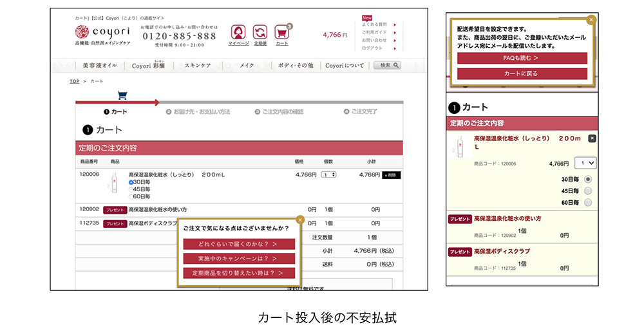
Task: Click step 3 ご注文内容の確認
Action: [x=279, y=112]
